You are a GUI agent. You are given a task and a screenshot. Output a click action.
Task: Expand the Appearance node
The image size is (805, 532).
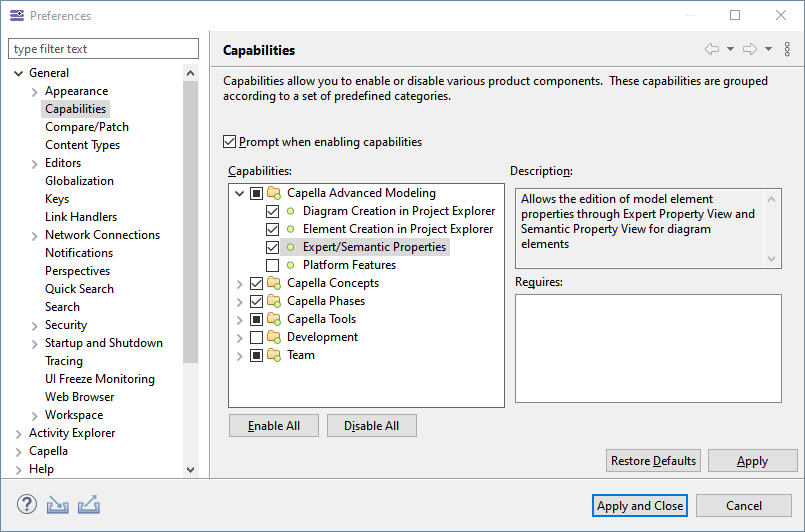[x=34, y=92]
